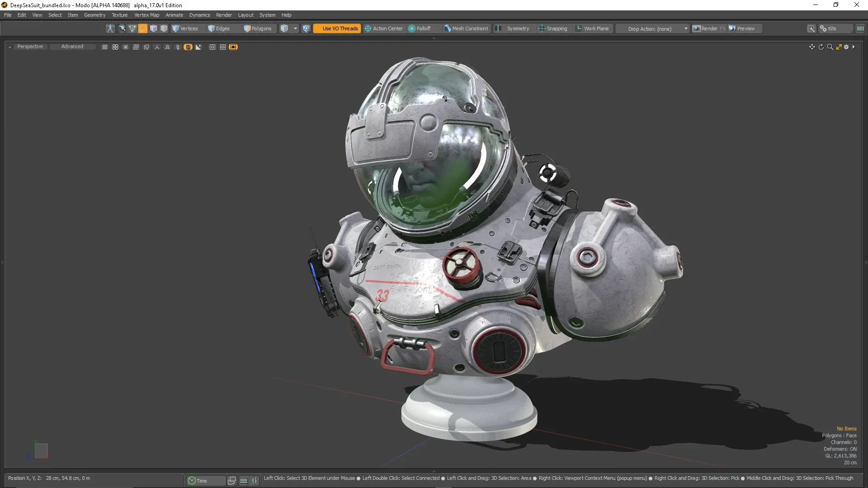Open the Dynamics menu
This screenshot has height=488, width=868.
(x=199, y=15)
